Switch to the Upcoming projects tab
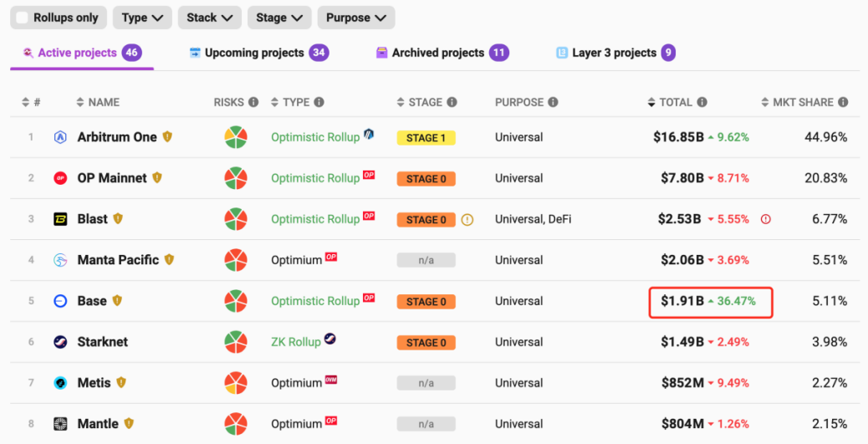Image resolution: width=868 pixels, height=444 pixels. click(259, 54)
